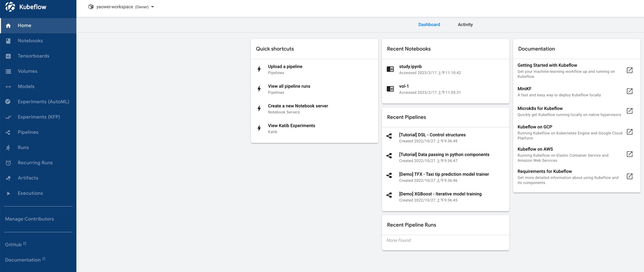Open Recurring Runs in the sidebar
This screenshot has height=272, width=644.
38,163
